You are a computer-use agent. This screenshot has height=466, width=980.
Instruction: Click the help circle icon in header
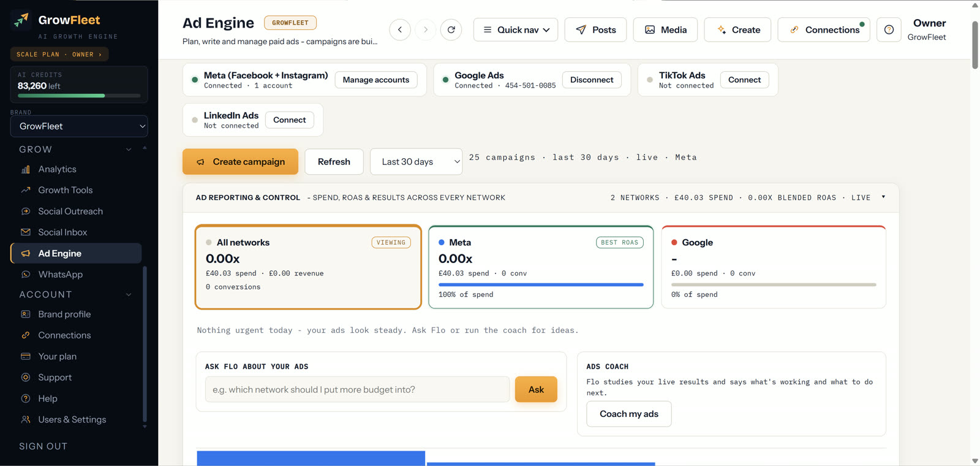pyautogui.click(x=889, y=29)
